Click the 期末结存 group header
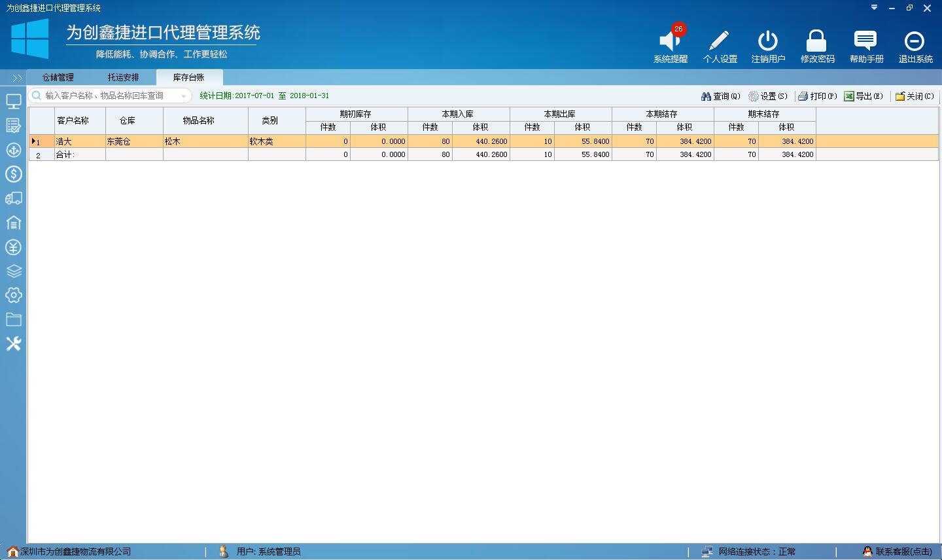 pos(765,114)
